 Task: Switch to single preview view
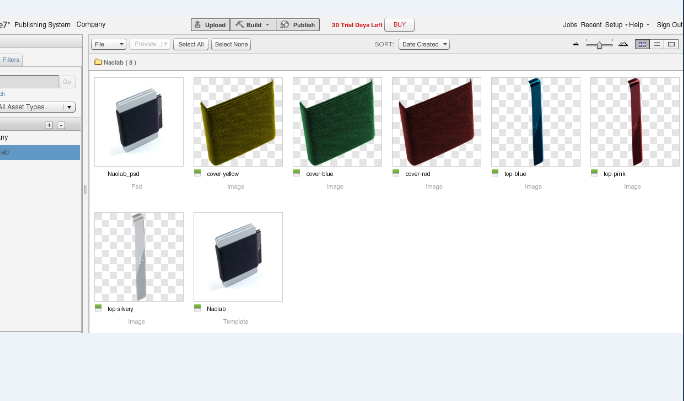(x=671, y=44)
